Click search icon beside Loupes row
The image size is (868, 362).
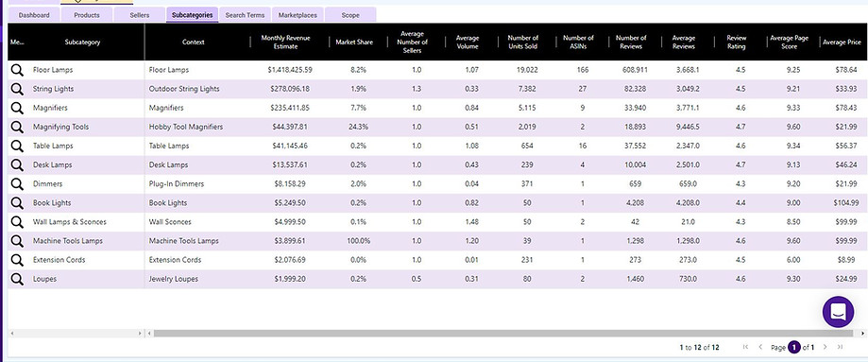pos(17,279)
